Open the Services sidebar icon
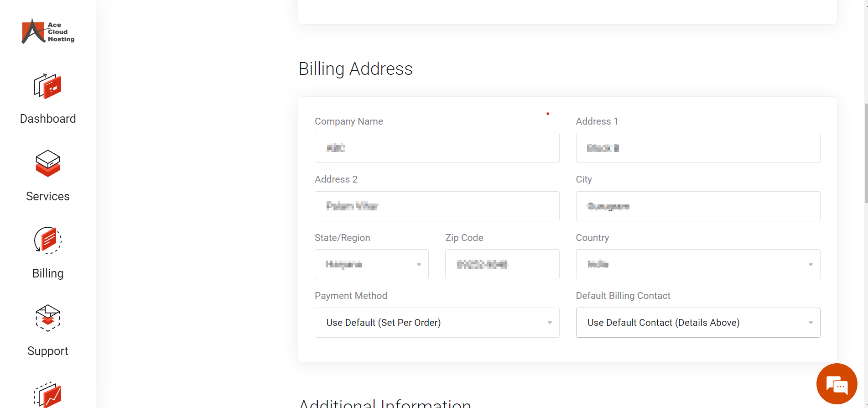This screenshot has height=408, width=868. tap(48, 163)
